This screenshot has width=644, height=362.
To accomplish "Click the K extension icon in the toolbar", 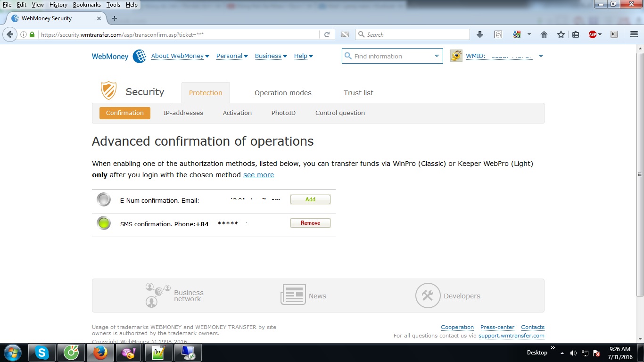I will pyautogui.click(x=614, y=34).
